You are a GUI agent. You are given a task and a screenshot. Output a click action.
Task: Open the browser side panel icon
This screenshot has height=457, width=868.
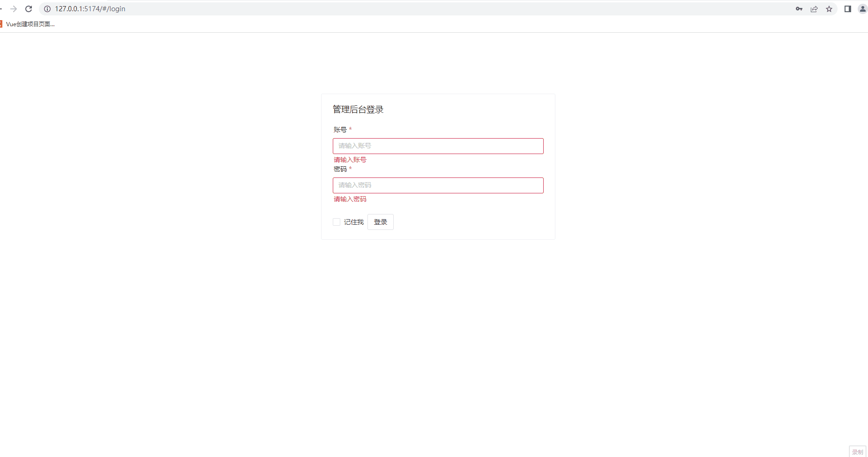click(847, 8)
